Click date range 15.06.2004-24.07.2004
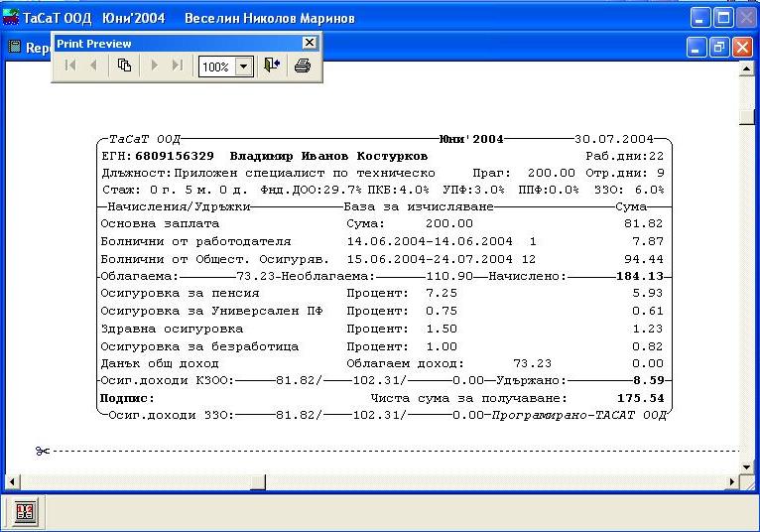760x532 pixels. (x=430, y=259)
